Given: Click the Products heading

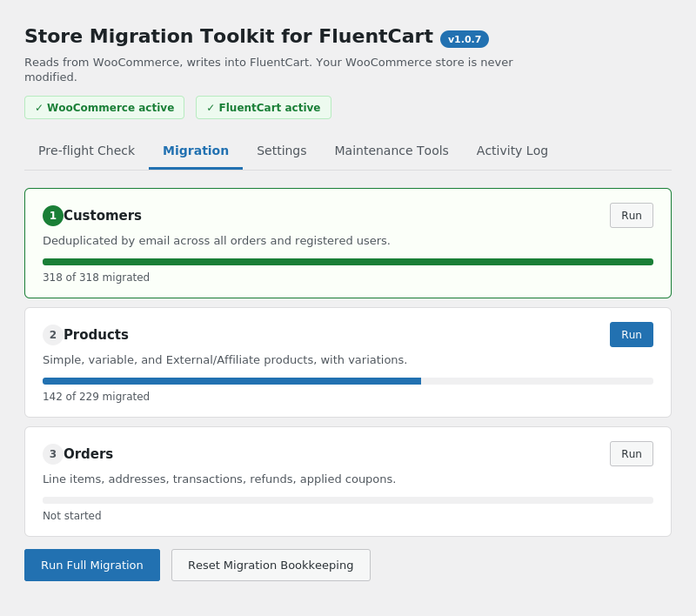Looking at the screenshot, I should (96, 335).
